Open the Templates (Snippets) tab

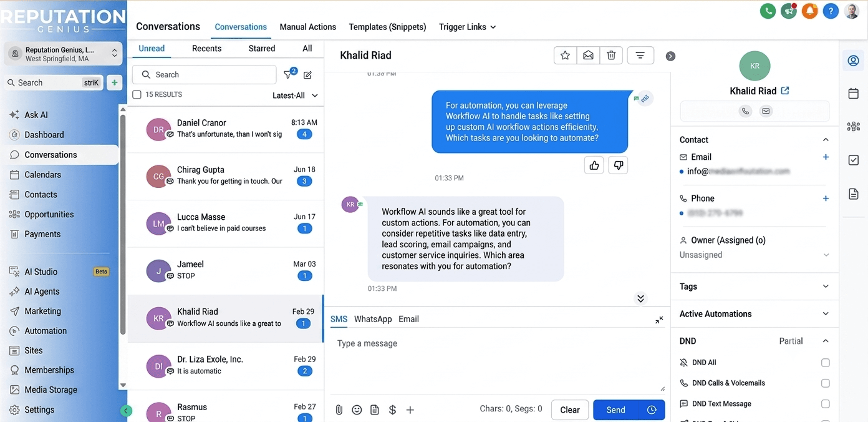[387, 27]
